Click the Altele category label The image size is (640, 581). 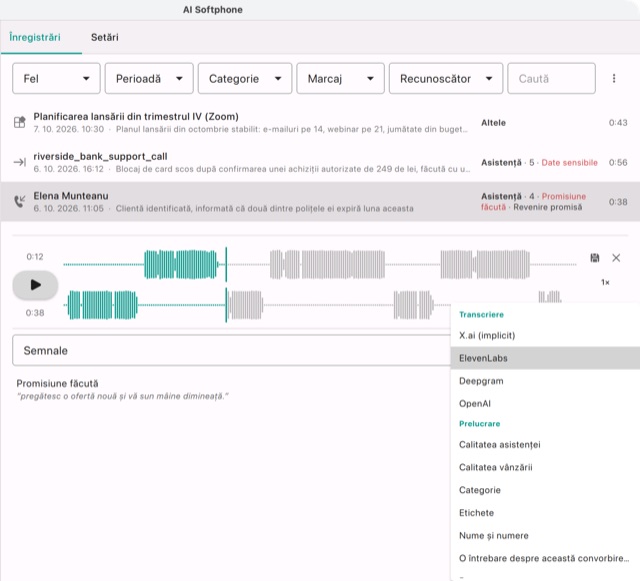tap(493, 122)
